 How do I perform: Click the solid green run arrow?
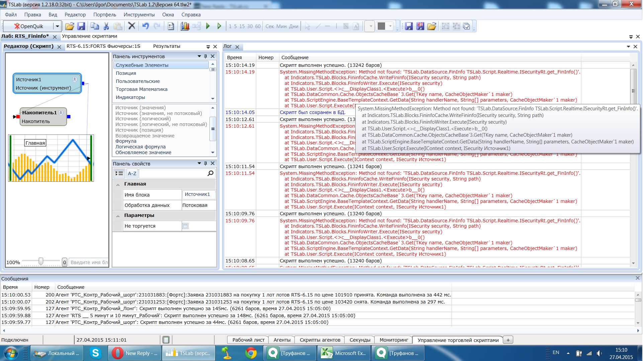pos(208,26)
